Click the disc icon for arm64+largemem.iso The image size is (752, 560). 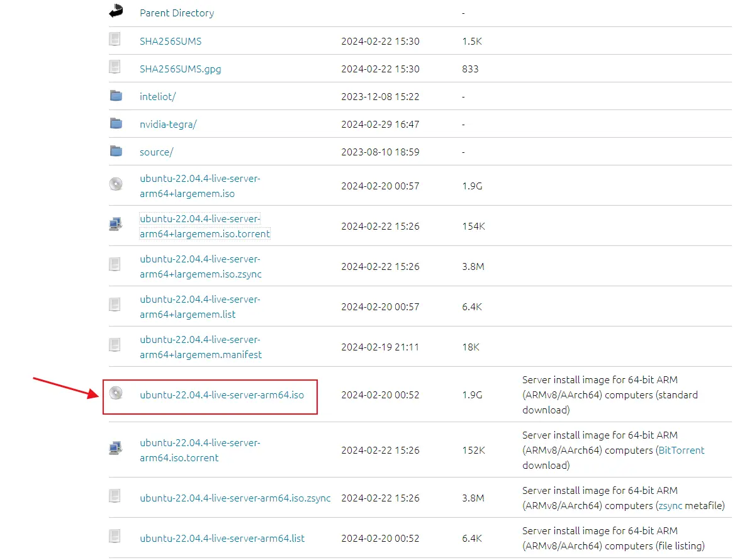pyautogui.click(x=116, y=184)
